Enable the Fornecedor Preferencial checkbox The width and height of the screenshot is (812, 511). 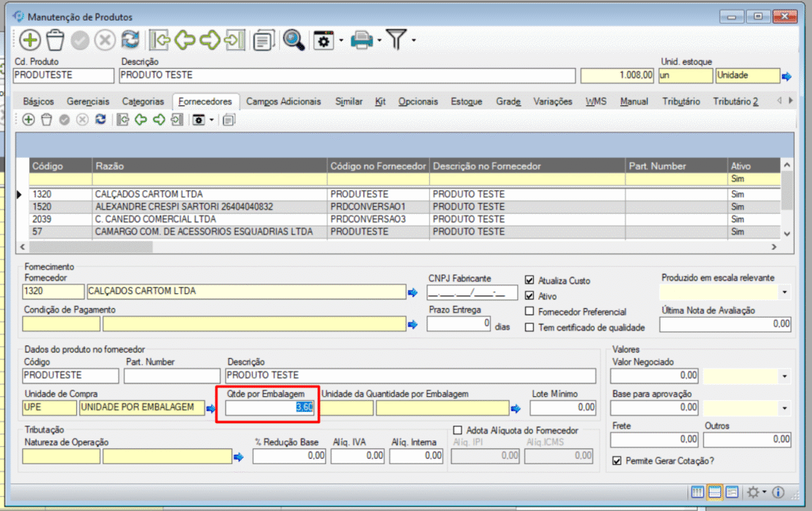click(530, 312)
